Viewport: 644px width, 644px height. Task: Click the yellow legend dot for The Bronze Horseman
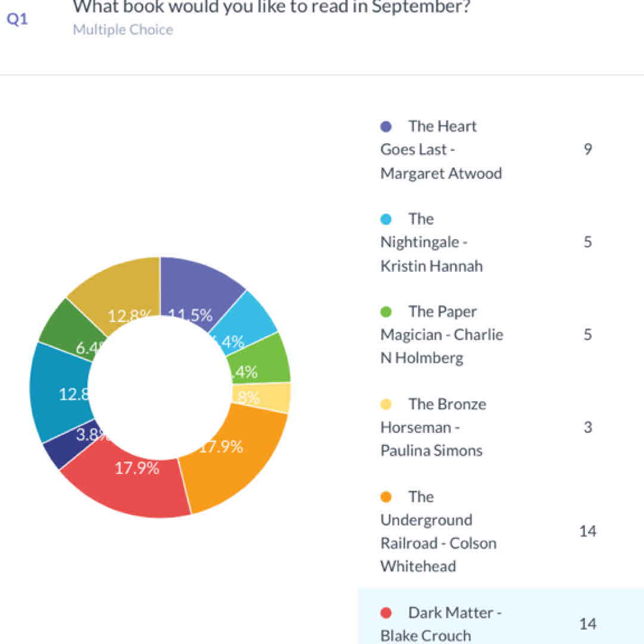coord(386,404)
